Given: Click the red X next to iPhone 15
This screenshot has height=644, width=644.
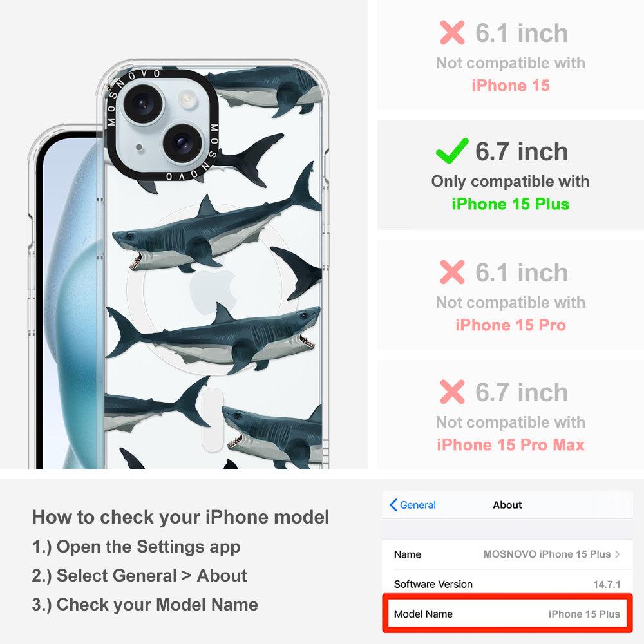Looking at the screenshot, I should coord(452,32).
